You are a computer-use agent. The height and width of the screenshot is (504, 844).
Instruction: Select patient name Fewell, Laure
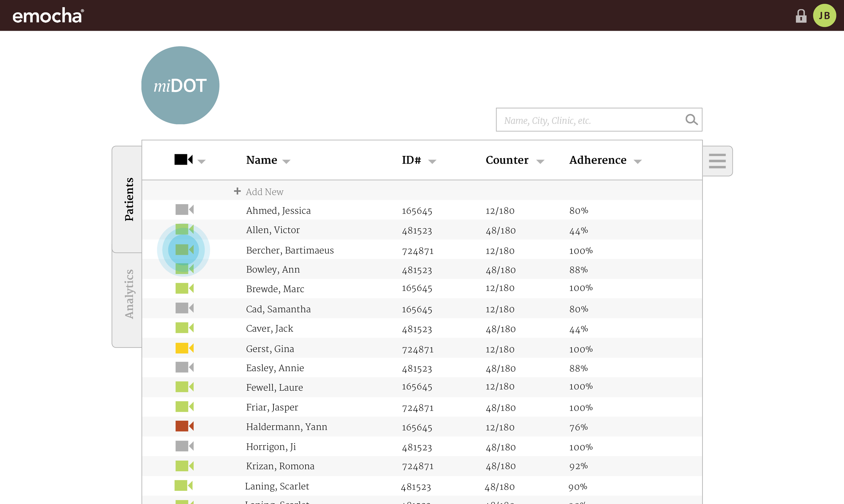pyautogui.click(x=274, y=388)
